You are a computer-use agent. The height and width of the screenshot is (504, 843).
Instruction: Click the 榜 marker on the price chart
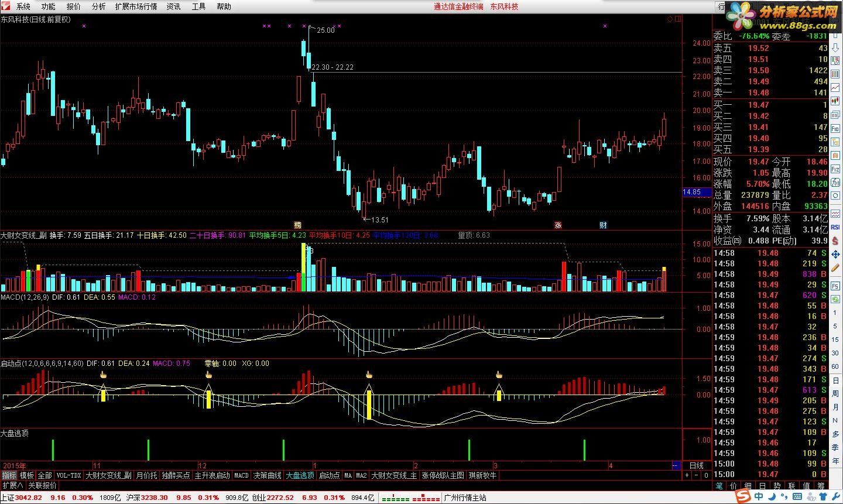click(297, 225)
